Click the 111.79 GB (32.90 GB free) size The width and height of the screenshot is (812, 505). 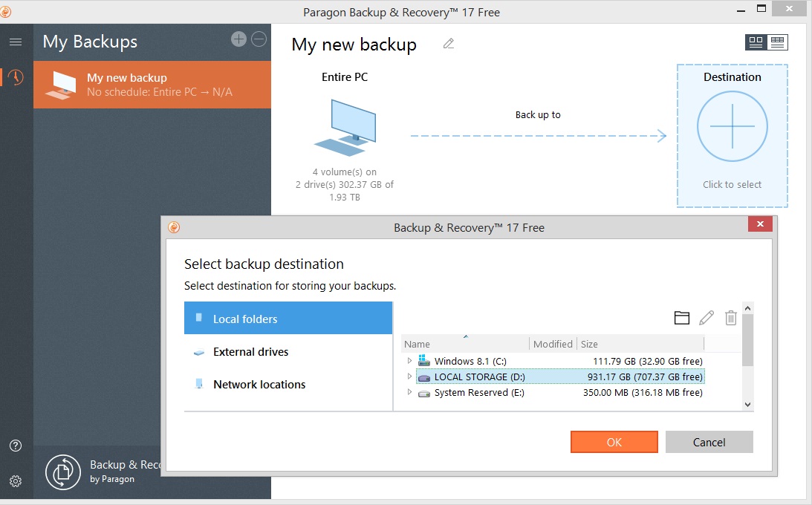pos(648,361)
